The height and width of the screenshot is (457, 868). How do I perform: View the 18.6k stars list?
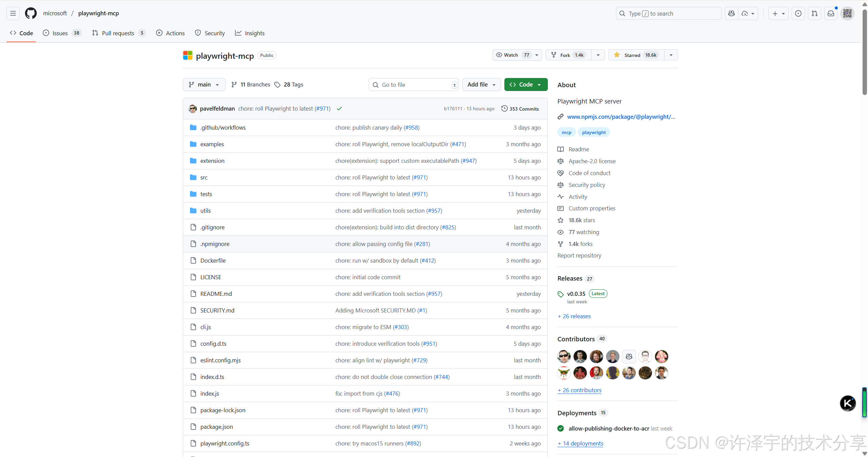coord(582,220)
